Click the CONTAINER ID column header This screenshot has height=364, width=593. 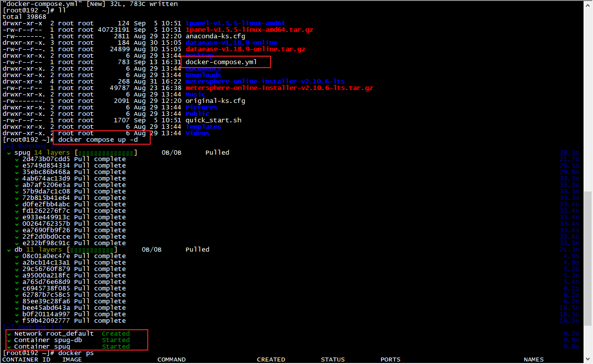26,360
